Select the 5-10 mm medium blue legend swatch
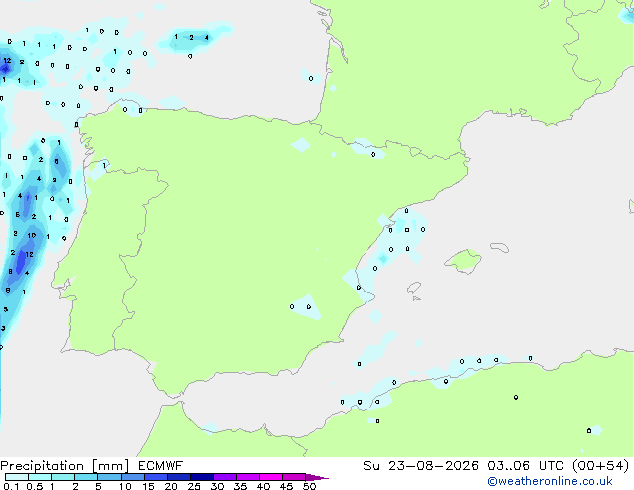The width and height of the screenshot is (634, 490). pyautogui.click(x=109, y=477)
